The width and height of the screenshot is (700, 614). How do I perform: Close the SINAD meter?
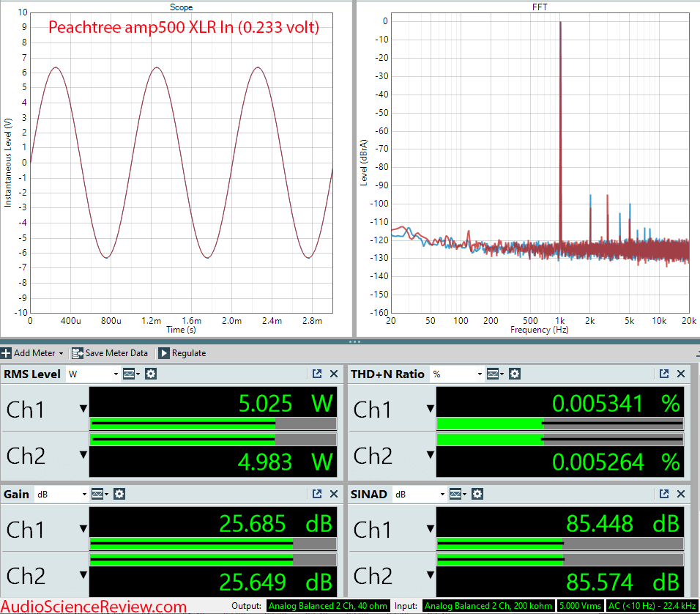point(681,495)
